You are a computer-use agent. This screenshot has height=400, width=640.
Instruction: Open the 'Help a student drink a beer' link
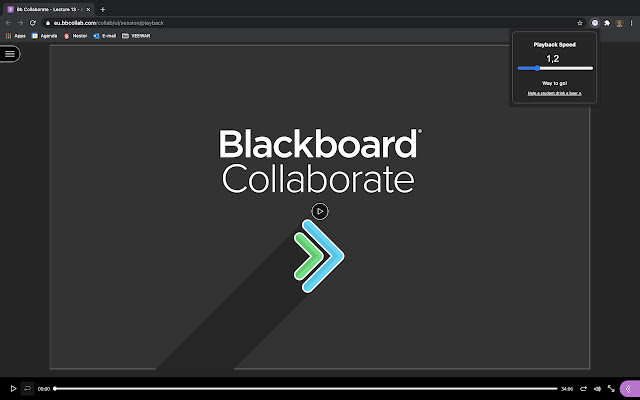click(554, 93)
